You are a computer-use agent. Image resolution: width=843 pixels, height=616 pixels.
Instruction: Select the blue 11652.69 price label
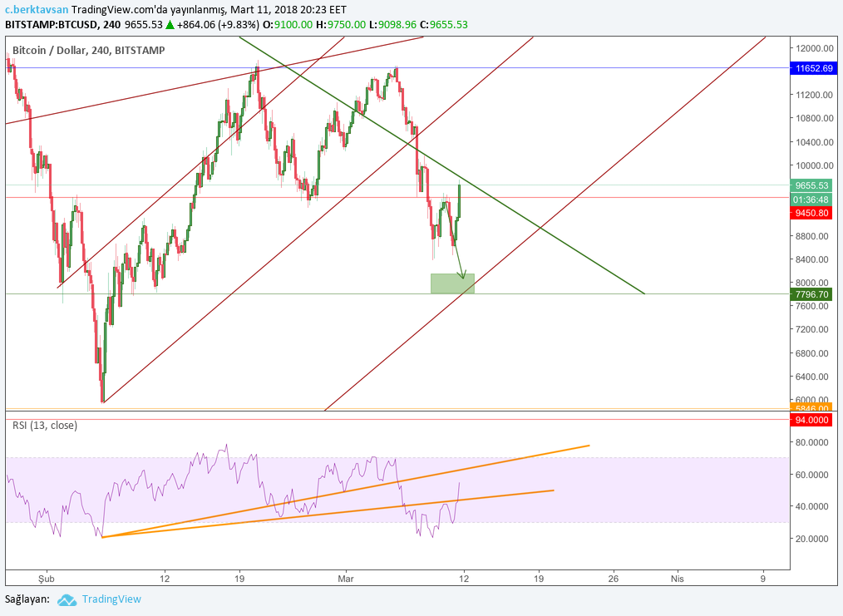pos(813,68)
